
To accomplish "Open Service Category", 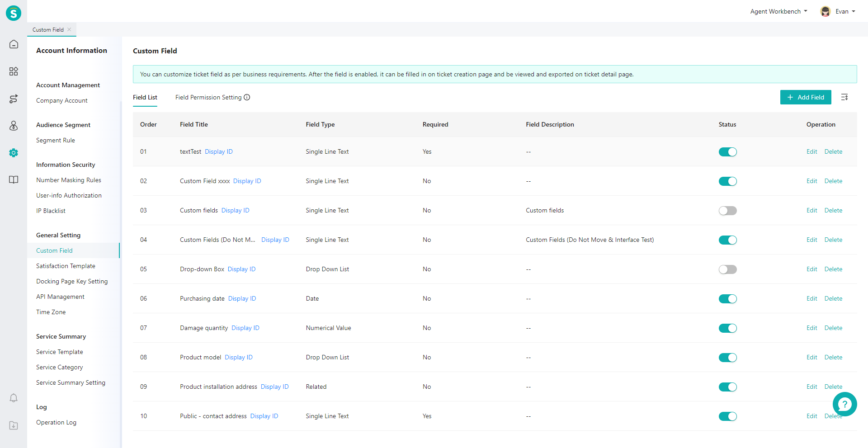I will [60, 367].
